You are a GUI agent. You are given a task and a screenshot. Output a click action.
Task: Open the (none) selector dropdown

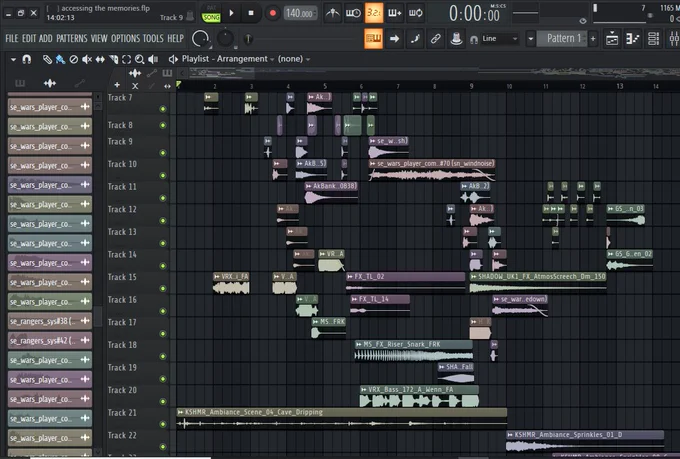(x=294, y=59)
